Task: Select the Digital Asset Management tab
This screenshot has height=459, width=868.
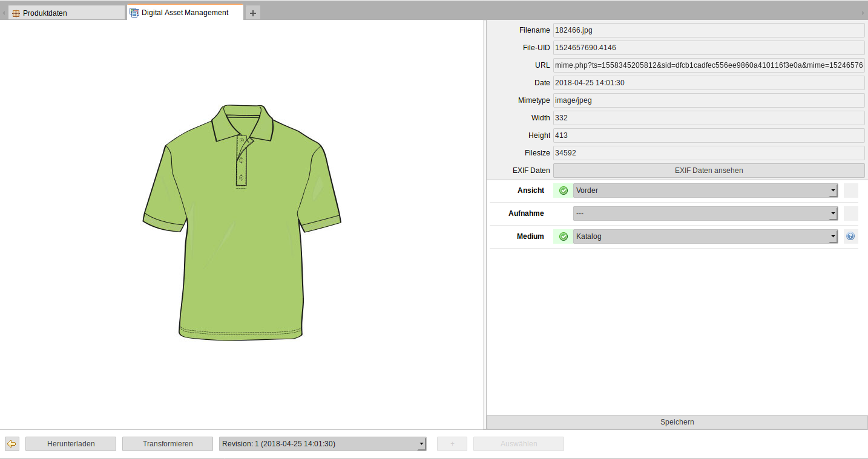Action: (185, 13)
